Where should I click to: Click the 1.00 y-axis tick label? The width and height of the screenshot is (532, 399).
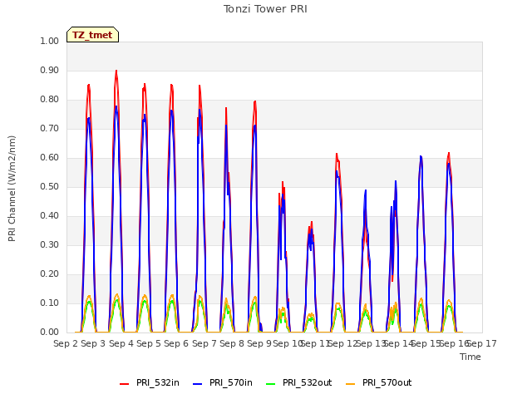pyautogui.click(x=50, y=41)
